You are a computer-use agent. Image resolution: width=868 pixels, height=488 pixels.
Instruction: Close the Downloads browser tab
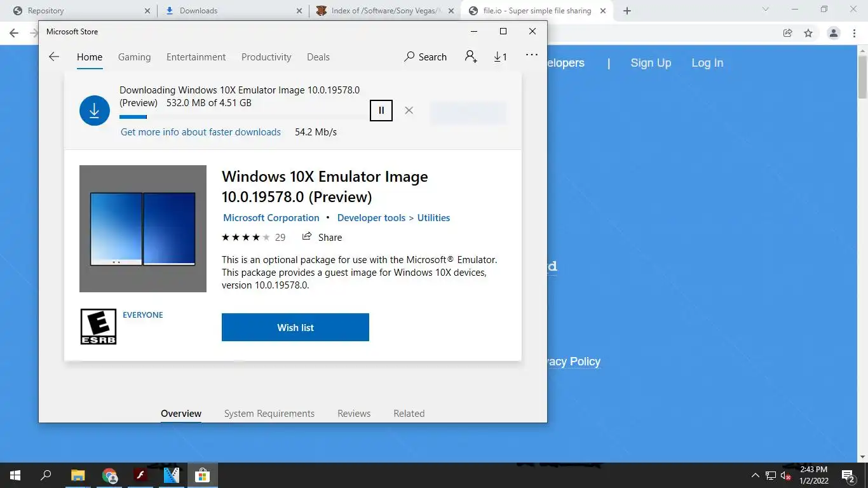299,11
